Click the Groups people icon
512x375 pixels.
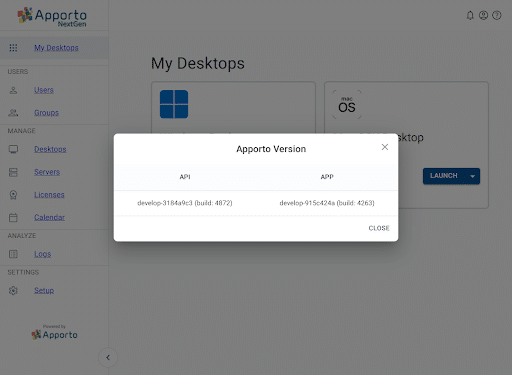13,113
